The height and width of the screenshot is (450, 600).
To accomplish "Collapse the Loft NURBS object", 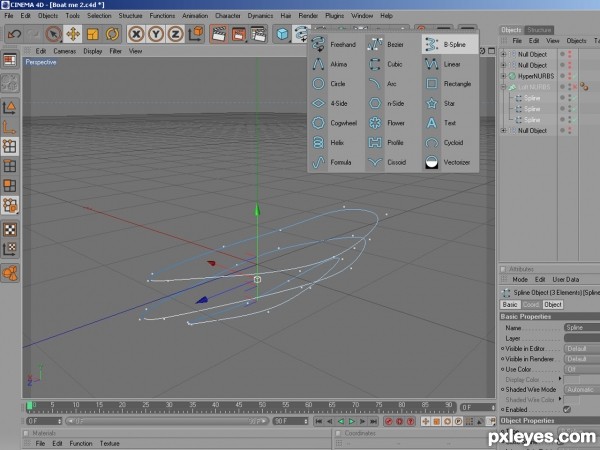I will pyautogui.click(x=504, y=87).
